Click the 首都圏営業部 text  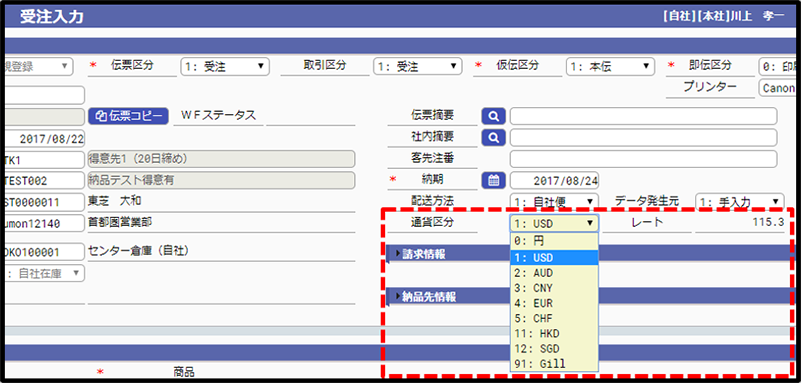120,222
